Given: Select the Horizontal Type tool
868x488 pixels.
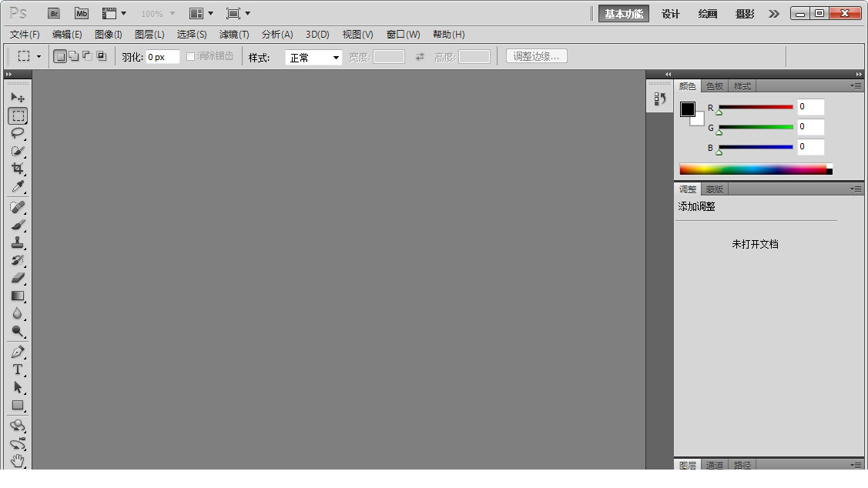Looking at the screenshot, I should pyautogui.click(x=18, y=369).
